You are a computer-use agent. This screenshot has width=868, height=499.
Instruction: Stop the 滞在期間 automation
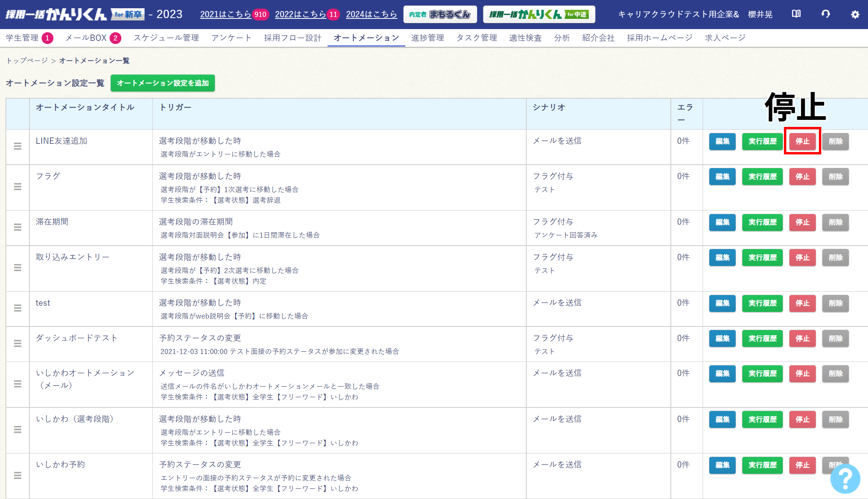tap(802, 222)
